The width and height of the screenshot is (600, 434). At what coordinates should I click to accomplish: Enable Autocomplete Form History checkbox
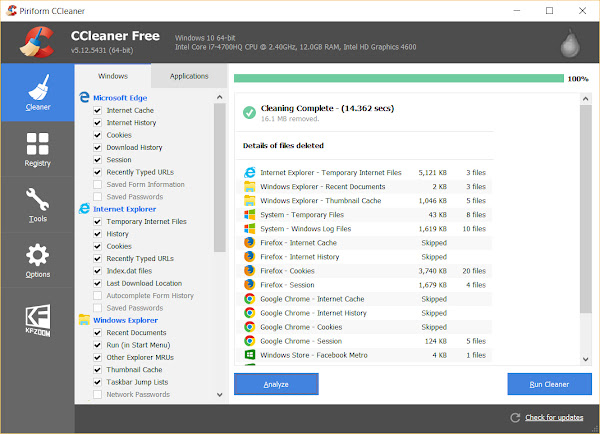coord(98,295)
